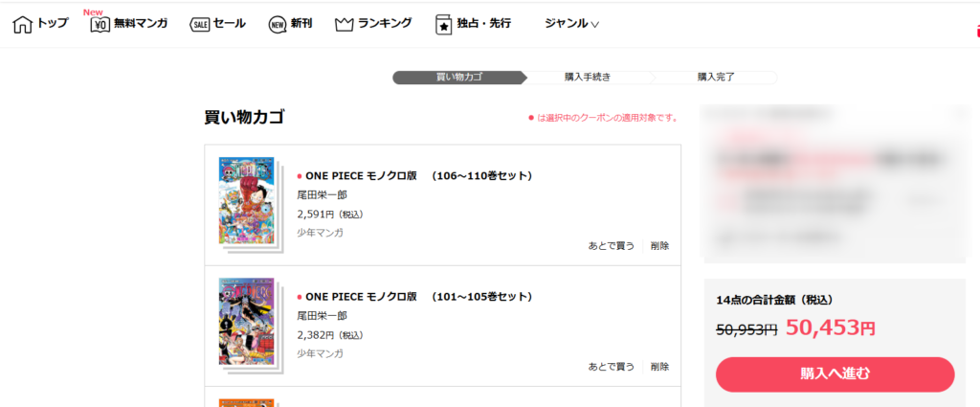Open the ¥0 無料マンガ icon
The height and width of the screenshot is (407, 980).
coord(100,25)
